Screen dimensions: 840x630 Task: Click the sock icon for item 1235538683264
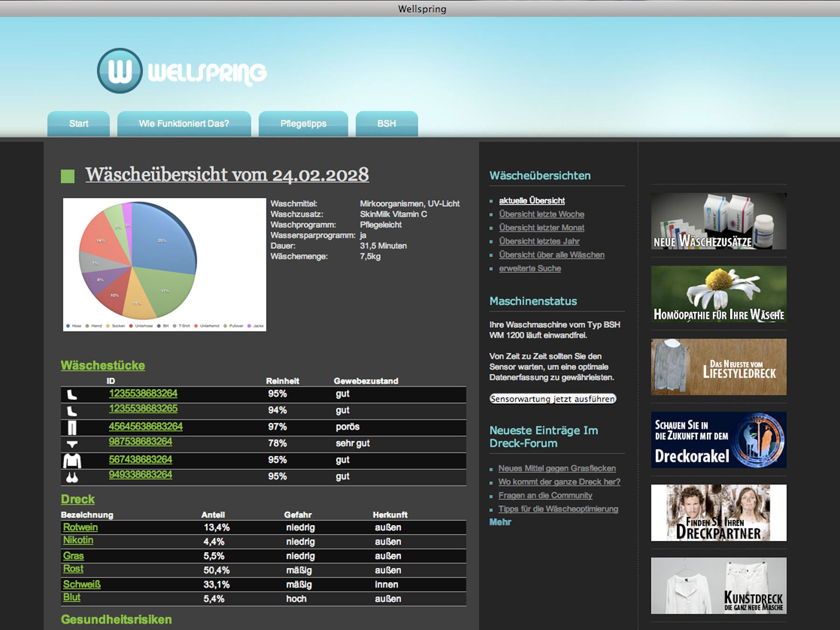click(x=72, y=395)
